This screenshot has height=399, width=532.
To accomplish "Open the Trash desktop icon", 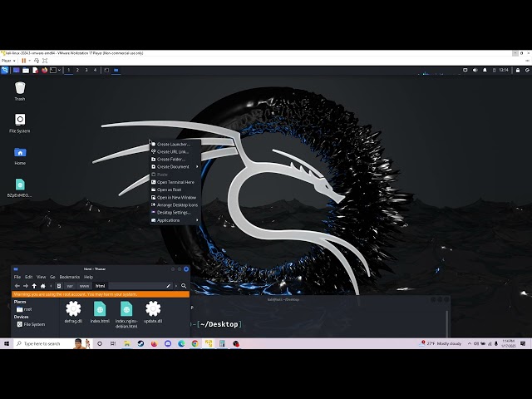I will coord(20,91).
